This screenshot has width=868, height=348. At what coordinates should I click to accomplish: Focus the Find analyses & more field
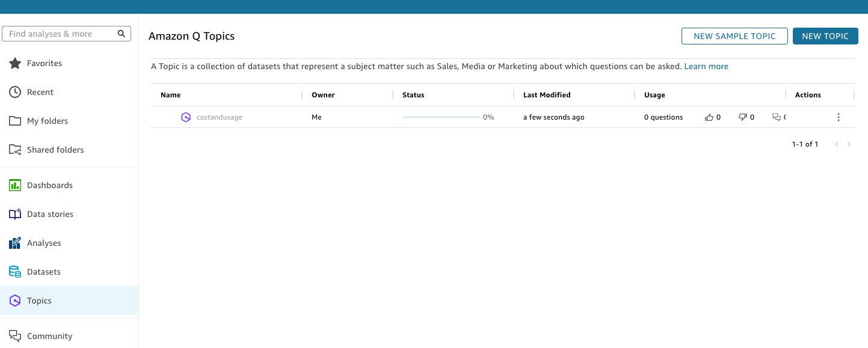pyautogui.click(x=67, y=34)
